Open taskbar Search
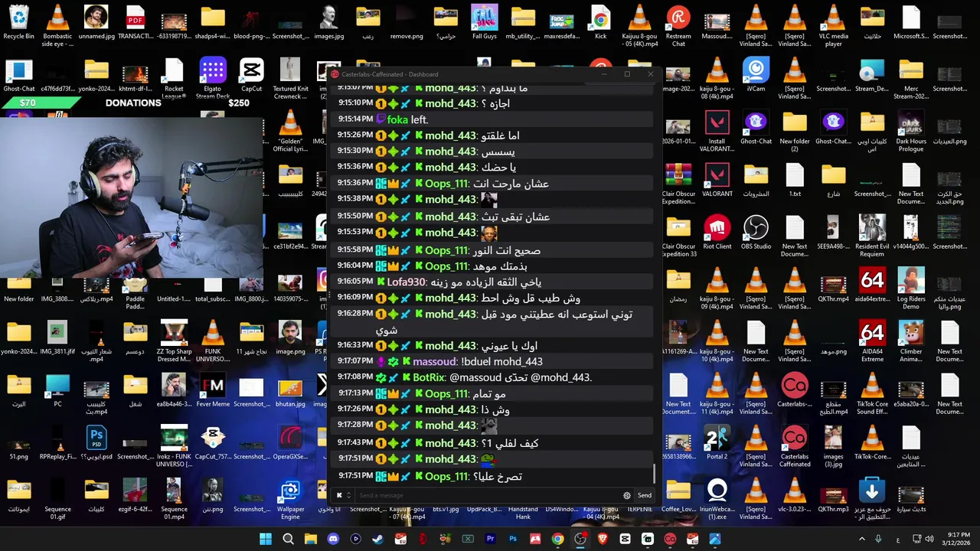Screen dimensions: 980x551 point(288,540)
